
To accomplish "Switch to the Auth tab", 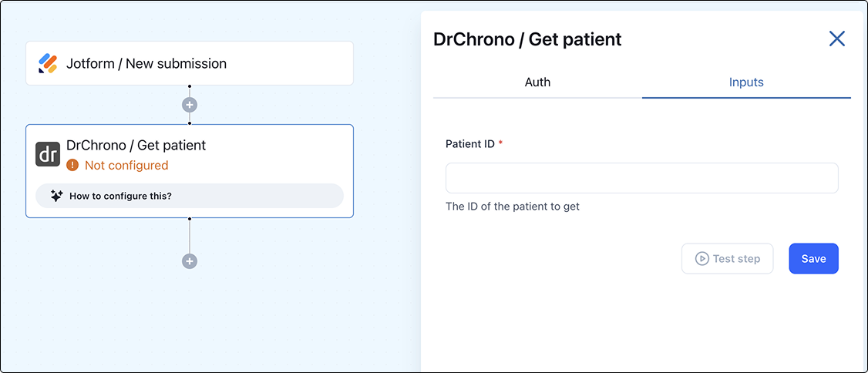I will click(537, 82).
